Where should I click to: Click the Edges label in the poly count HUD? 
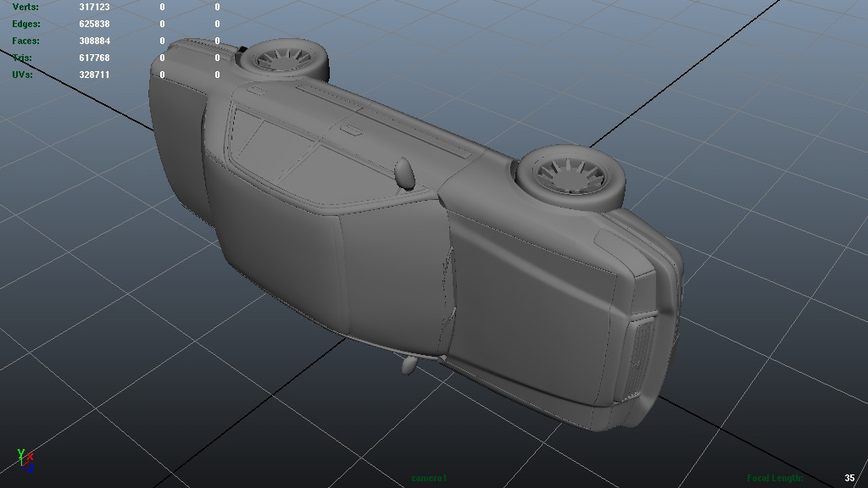(26, 24)
